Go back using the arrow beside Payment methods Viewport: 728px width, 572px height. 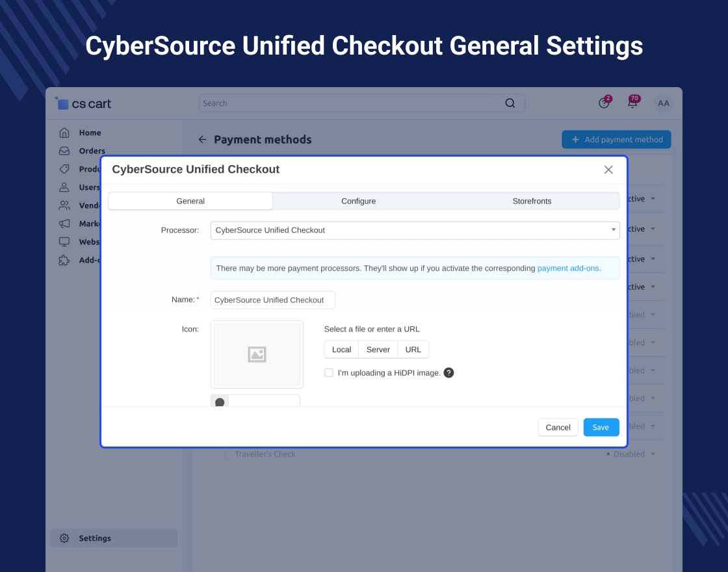[x=202, y=140]
